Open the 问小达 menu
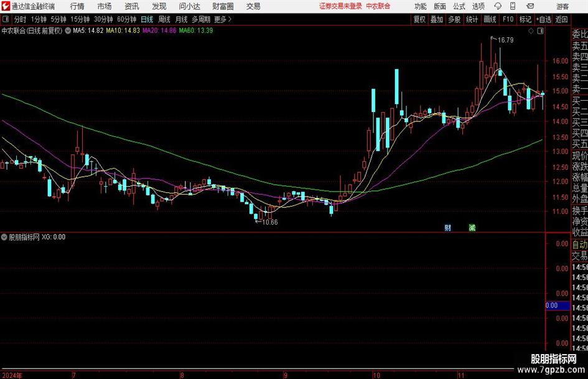The height and width of the screenshot is (379, 588). click(189, 6)
